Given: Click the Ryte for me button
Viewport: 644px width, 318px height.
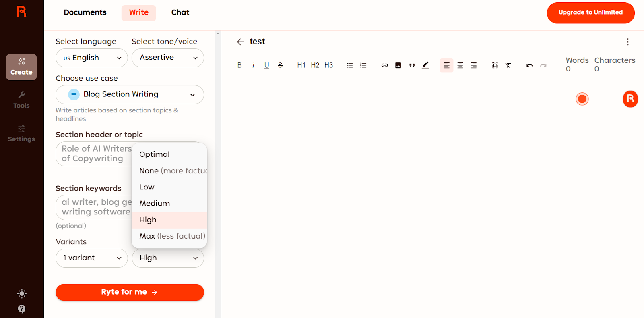Looking at the screenshot, I should [130, 292].
